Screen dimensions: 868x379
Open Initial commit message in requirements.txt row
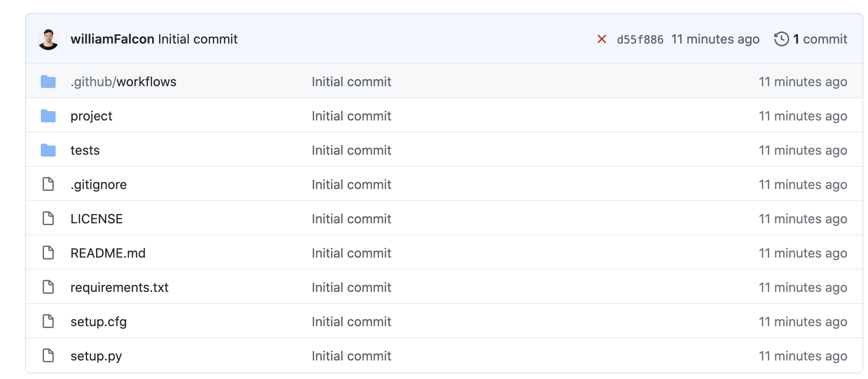pyautogui.click(x=351, y=287)
